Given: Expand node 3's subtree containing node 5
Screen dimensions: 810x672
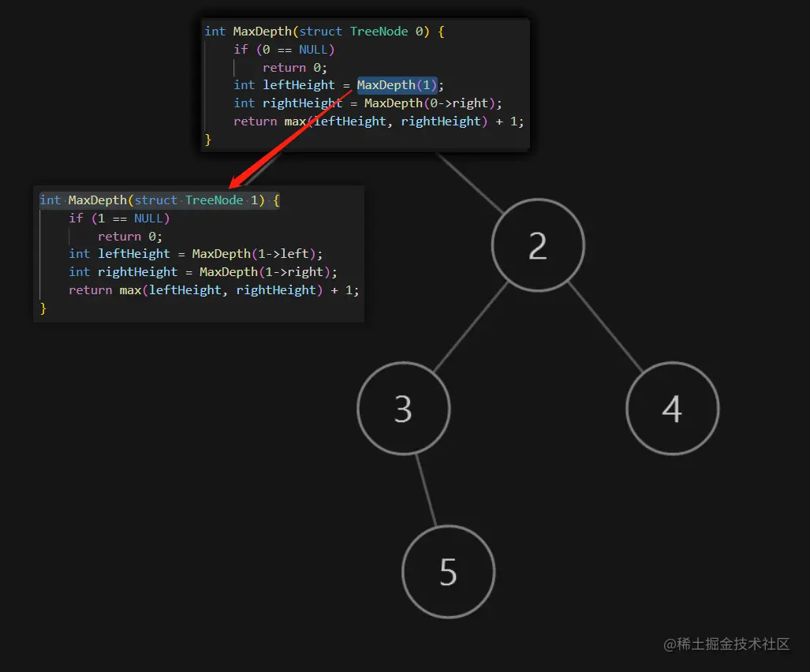Looking at the screenshot, I should click(x=403, y=409).
